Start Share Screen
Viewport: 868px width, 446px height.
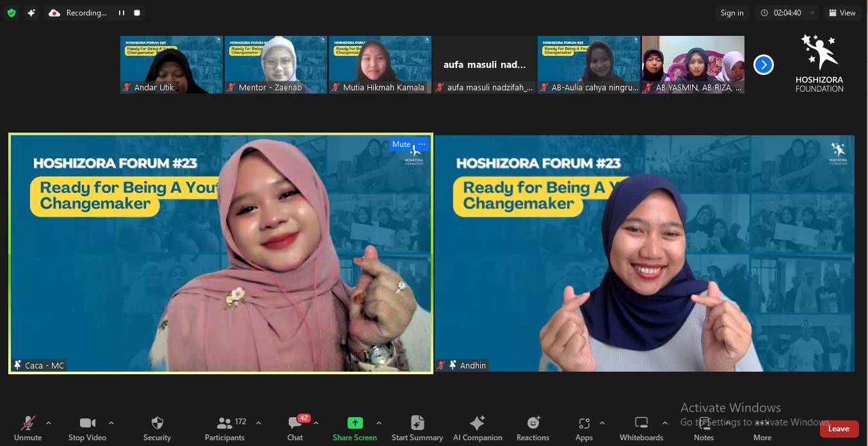[355, 428]
